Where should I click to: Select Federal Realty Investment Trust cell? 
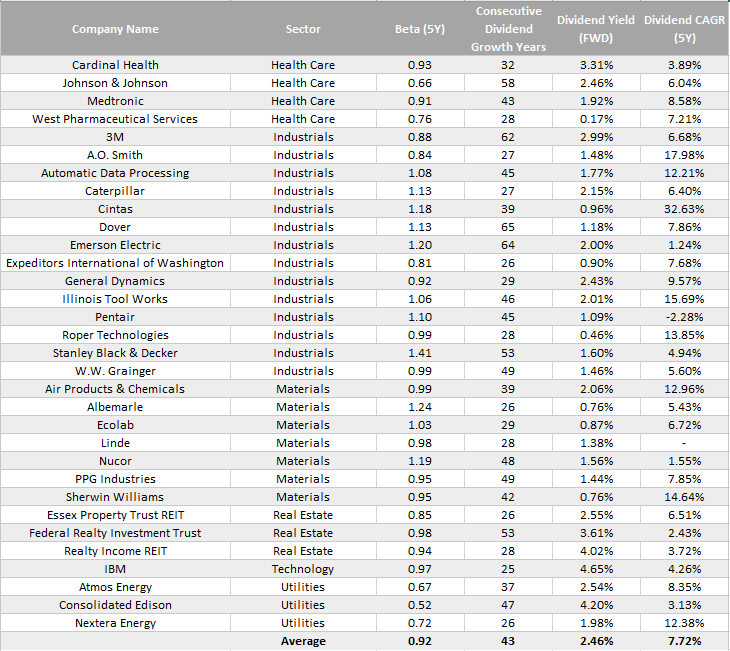(x=115, y=533)
